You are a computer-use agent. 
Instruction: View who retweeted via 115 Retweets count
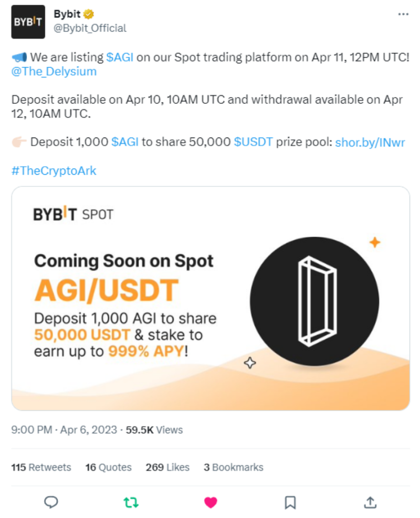[x=40, y=467]
